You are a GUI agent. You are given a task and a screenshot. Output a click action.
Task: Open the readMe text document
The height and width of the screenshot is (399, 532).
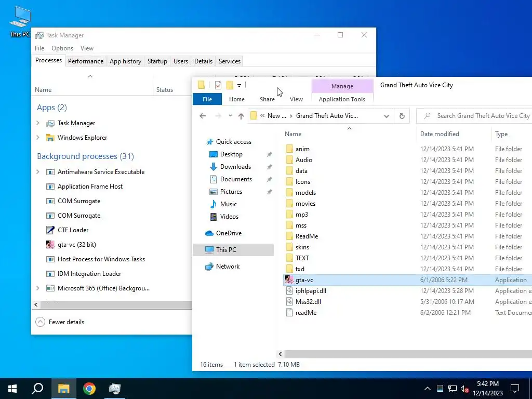305,312
